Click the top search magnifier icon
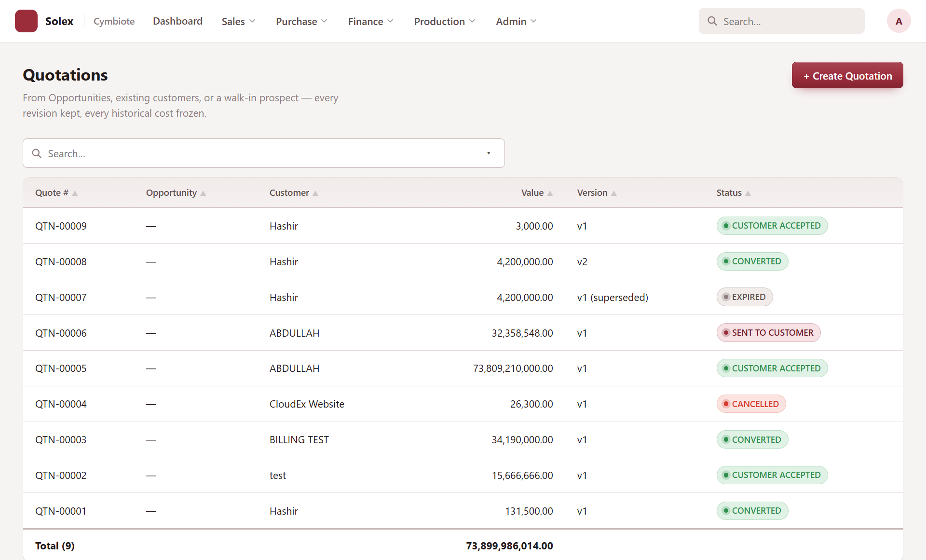 (x=712, y=21)
